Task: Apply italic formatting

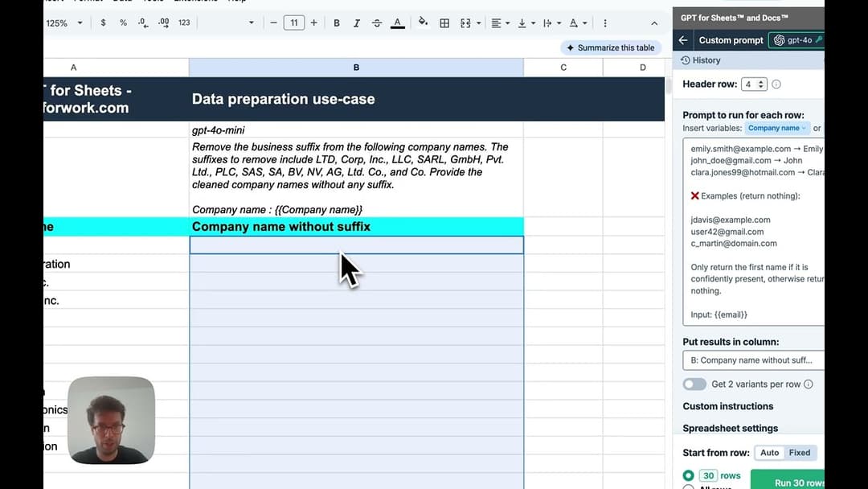Action: (356, 23)
